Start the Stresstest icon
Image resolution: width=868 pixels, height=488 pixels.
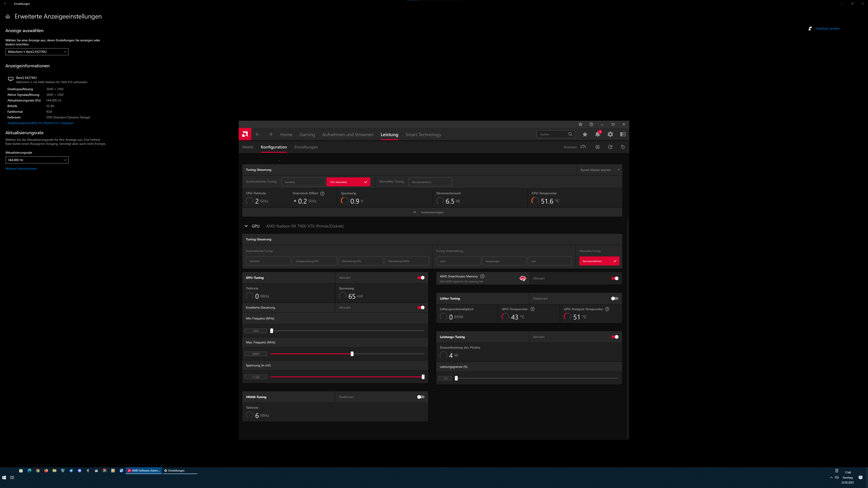[x=583, y=147]
